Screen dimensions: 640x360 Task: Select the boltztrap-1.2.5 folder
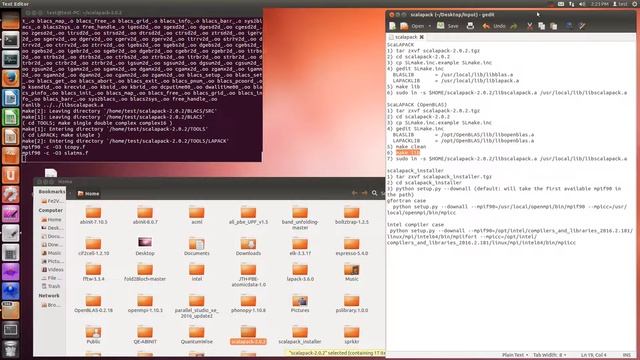click(351, 216)
